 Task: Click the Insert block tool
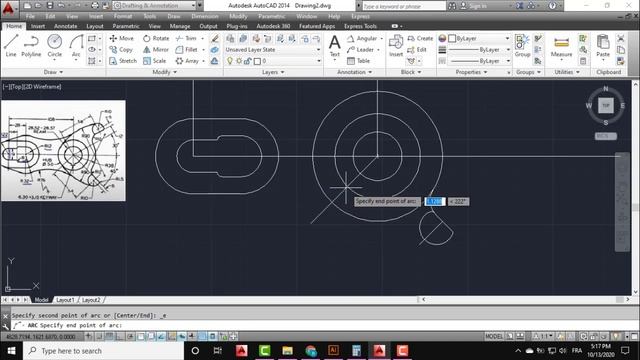[x=396, y=46]
